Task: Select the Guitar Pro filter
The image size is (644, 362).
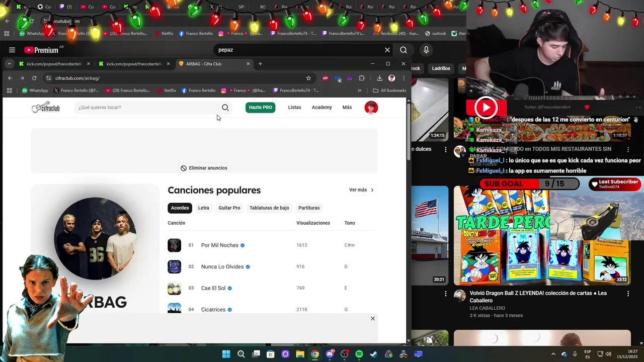Action: [229, 208]
